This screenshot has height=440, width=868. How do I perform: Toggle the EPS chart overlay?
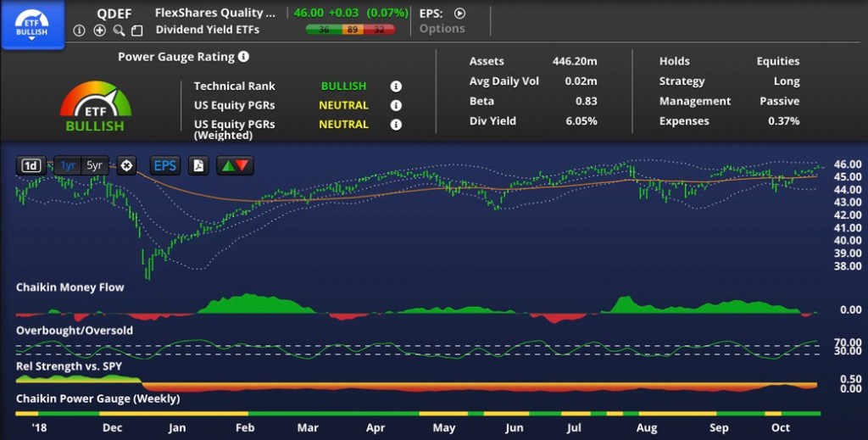click(x=164, y=165)
